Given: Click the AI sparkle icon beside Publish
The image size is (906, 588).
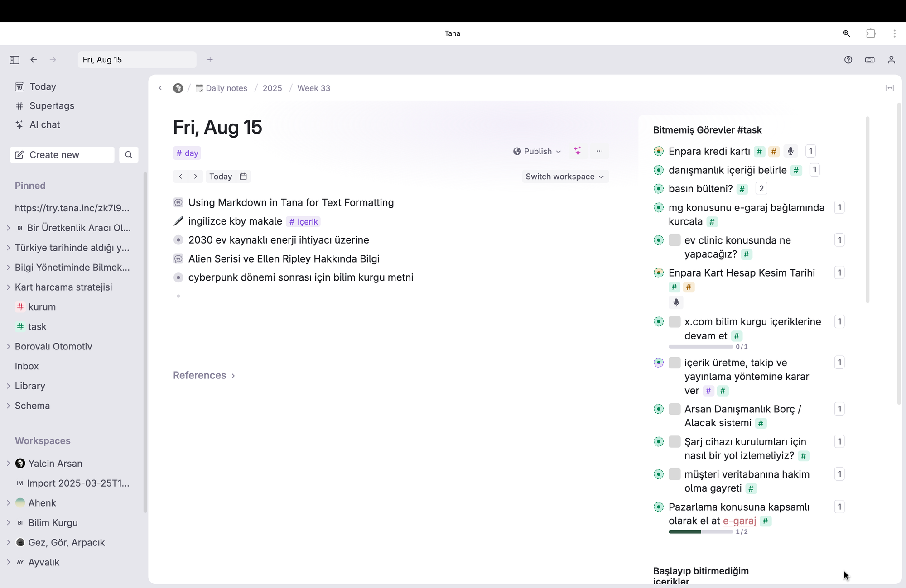Looking at the screenshot, I should (x=578, y=151).
